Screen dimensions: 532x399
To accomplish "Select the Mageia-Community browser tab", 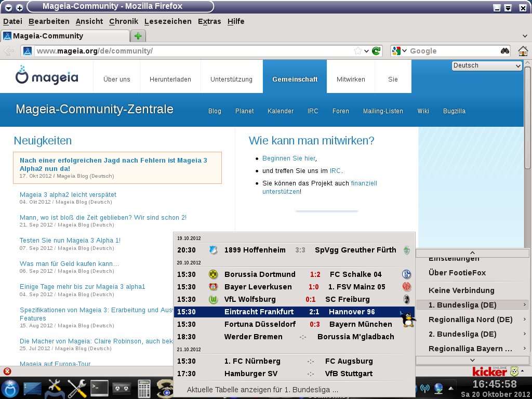I will pyautogui.click(x=65, y=36).
